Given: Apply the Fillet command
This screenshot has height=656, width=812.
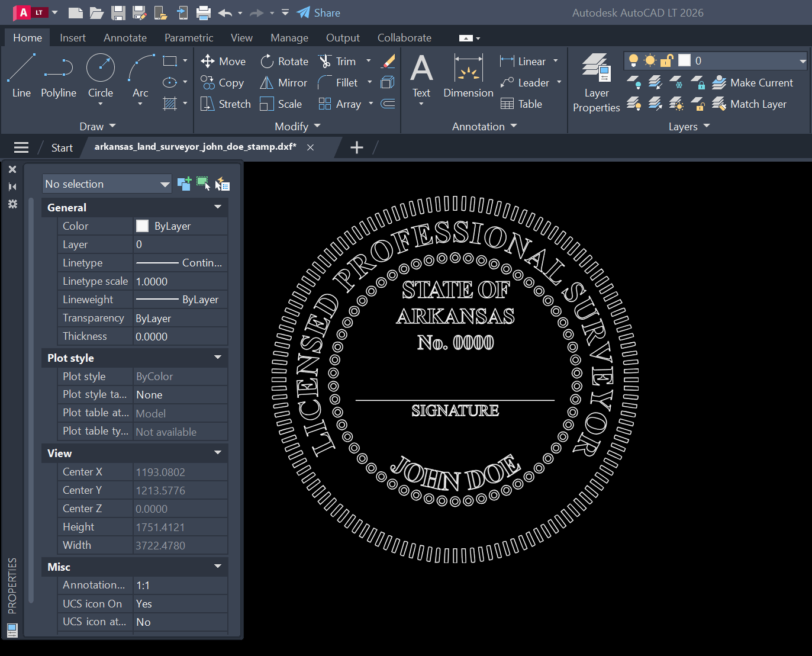Looking at the screenshot, I should click(x=338, y=82).
